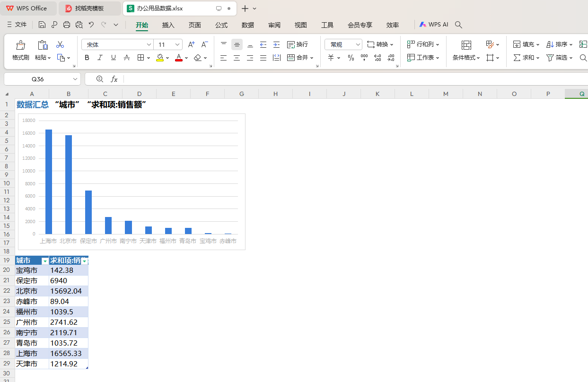Switch to the 找稻壳模板 window tab
Screen dimensions: 588x382
click(x=89, y=9)
